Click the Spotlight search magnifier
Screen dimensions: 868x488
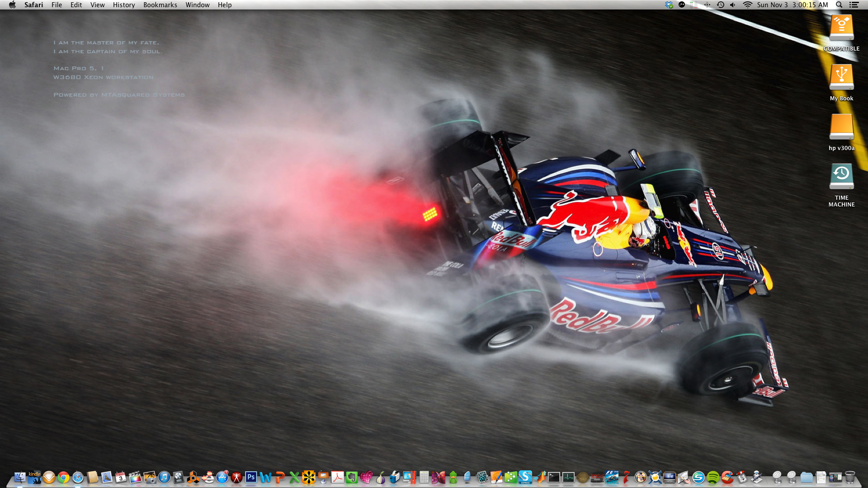point(839,5)
